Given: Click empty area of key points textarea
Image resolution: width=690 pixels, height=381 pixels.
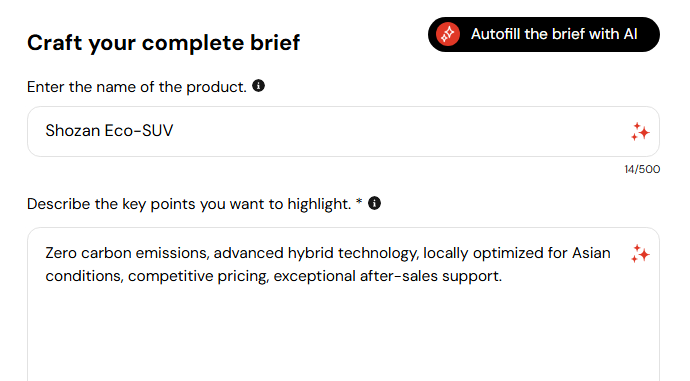Looking at the screenshot, I should click(343, 334).
